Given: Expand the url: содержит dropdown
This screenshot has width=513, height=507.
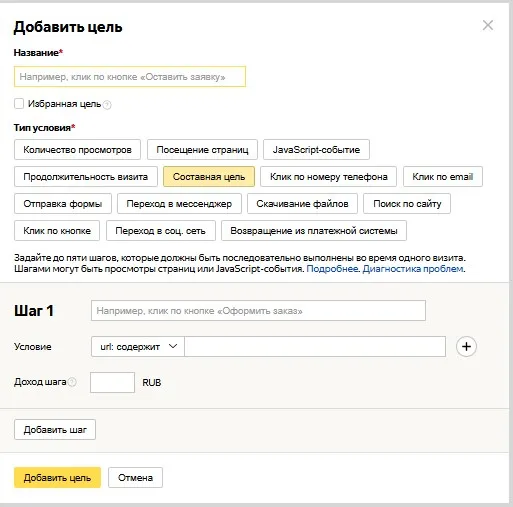Looking at the screenshot, I should 138,346.
